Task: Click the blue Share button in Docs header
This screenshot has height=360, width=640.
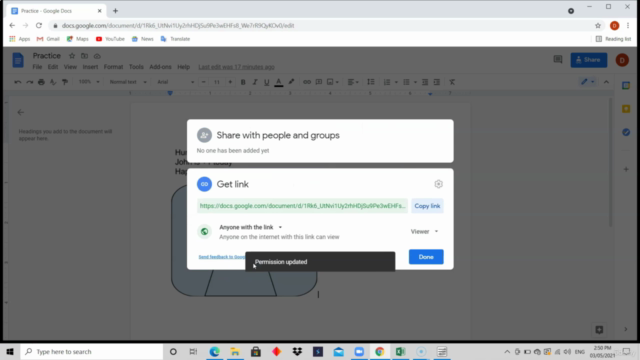Action: click(x=589, y=60)
